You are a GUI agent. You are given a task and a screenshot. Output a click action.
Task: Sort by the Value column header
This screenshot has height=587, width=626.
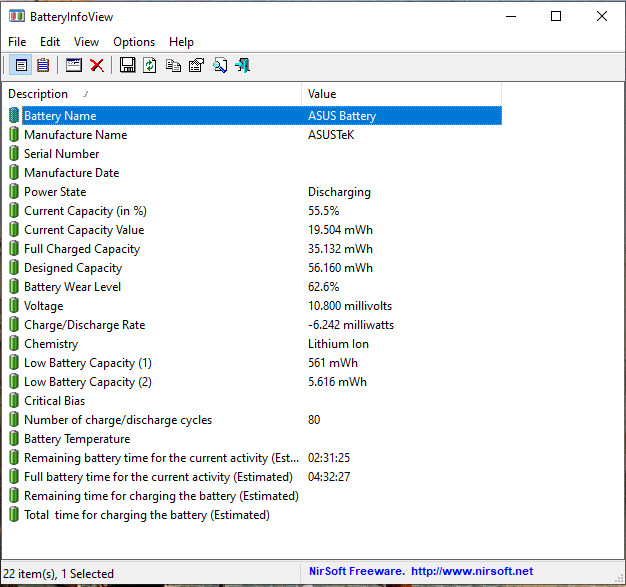(401, 94)
